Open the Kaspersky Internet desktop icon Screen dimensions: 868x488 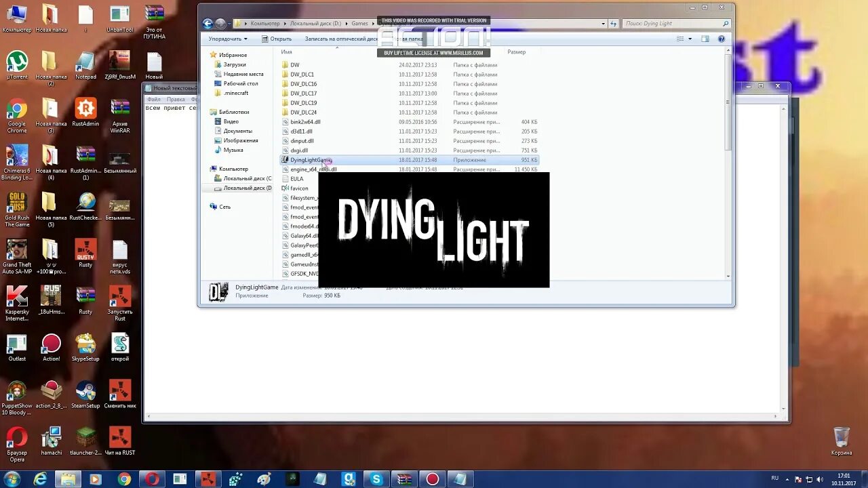point(17,304)
